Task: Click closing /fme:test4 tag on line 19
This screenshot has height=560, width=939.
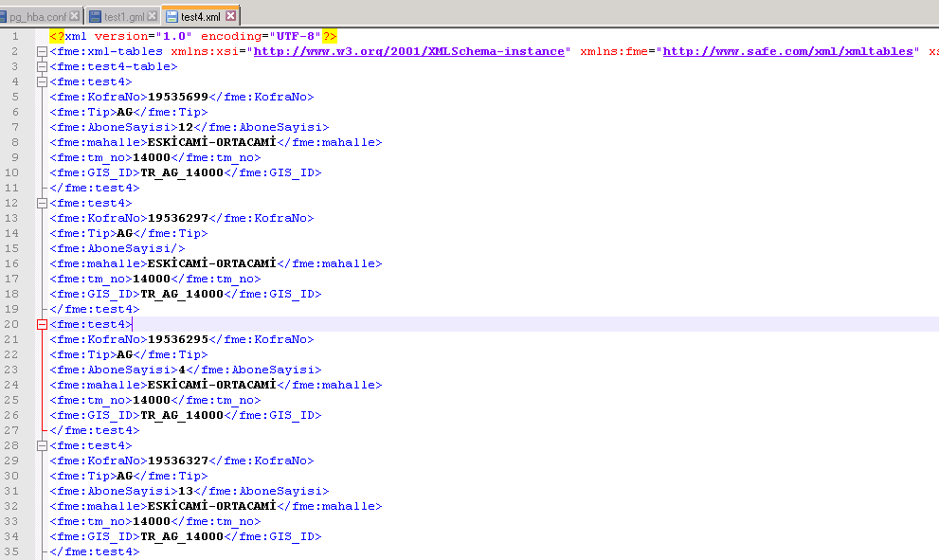Action: (95, 309)
